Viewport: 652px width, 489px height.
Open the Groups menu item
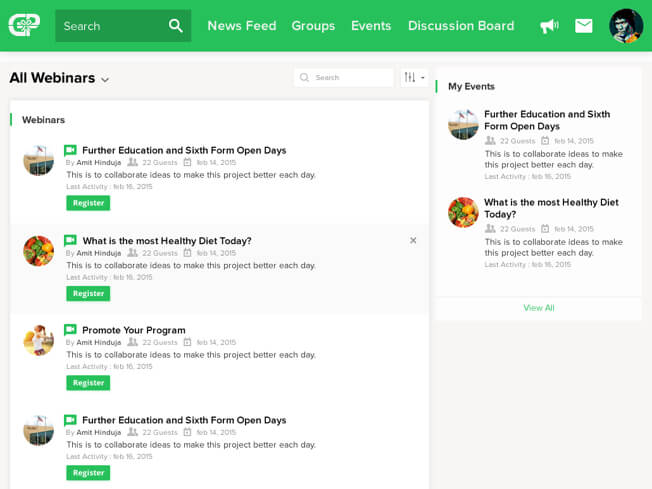tap(313, 26)
